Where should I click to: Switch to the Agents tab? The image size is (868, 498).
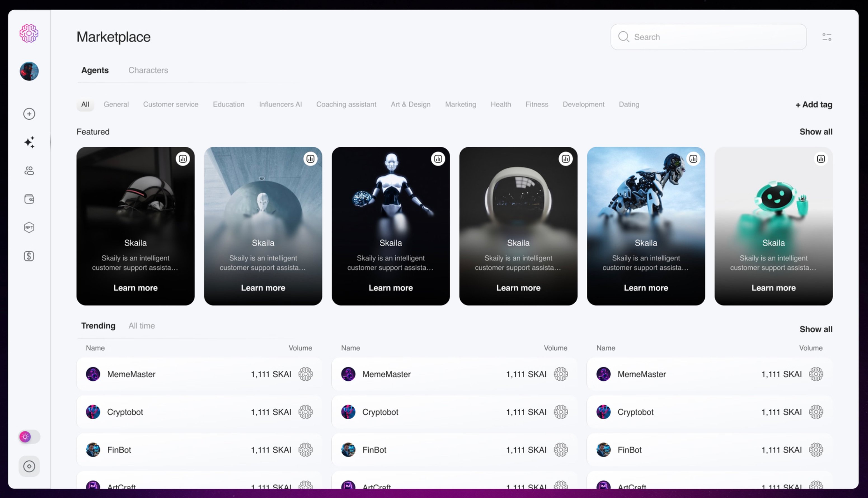pos(95,70)
